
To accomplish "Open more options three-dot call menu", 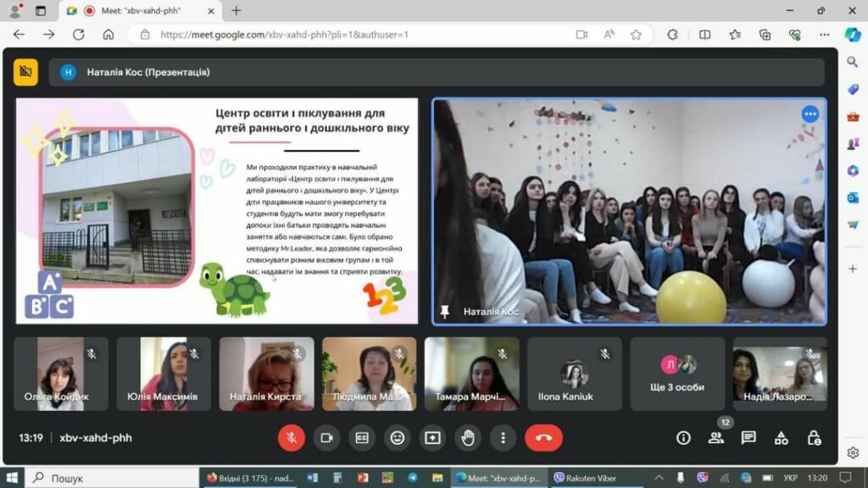I will click(503, 438).
